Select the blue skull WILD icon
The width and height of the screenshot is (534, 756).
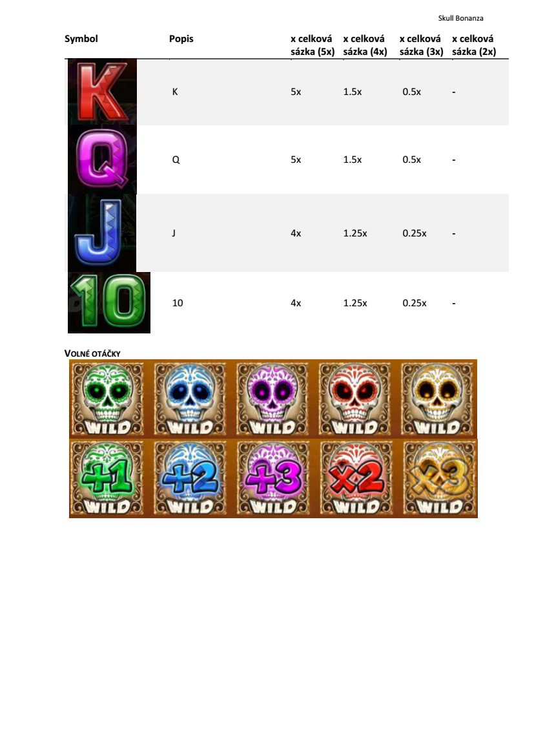point(189,399)
